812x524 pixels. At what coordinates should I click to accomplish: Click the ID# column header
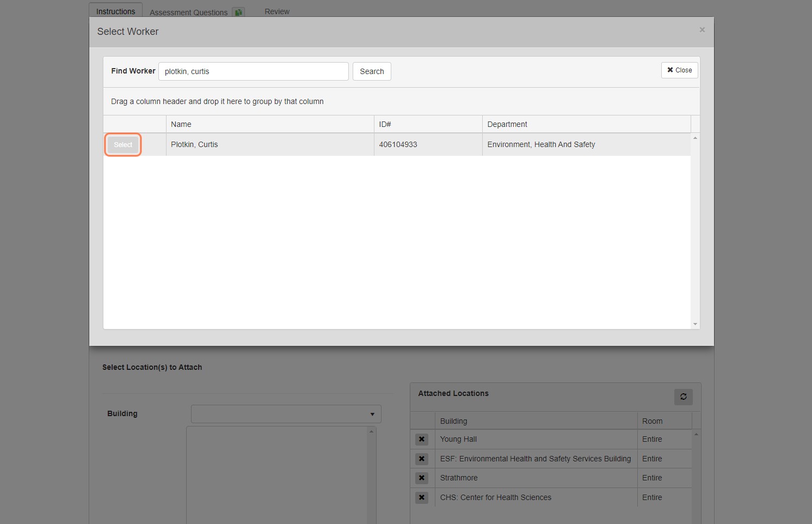(428, 124)
